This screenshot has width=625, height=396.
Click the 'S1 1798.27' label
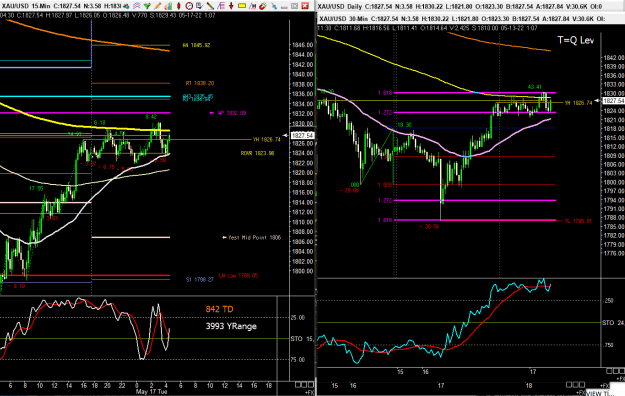200,280
